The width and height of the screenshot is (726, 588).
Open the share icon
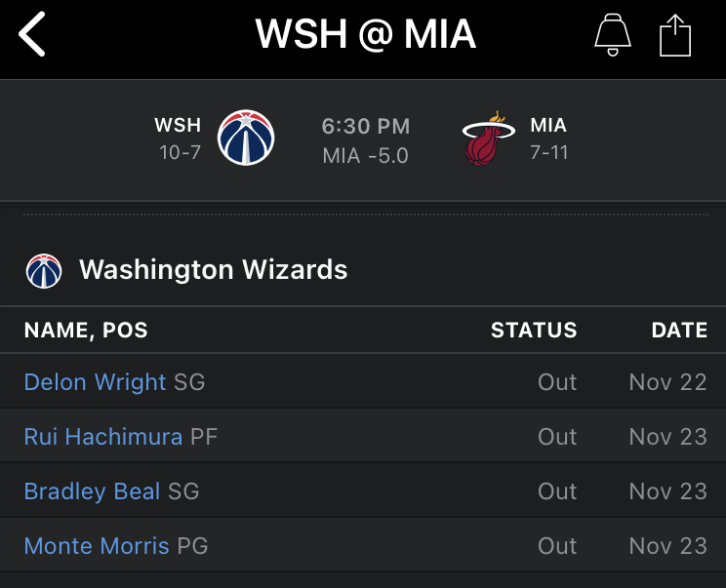[675, 35]
